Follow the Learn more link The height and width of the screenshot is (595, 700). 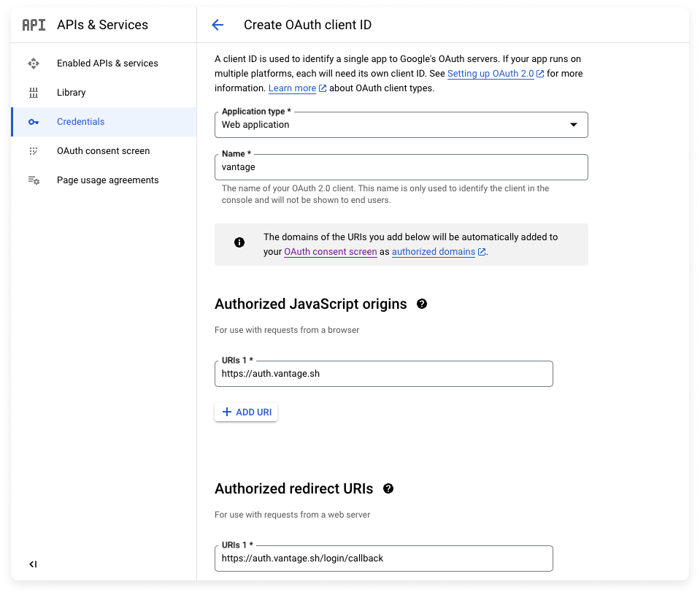[x=292, y=88]
